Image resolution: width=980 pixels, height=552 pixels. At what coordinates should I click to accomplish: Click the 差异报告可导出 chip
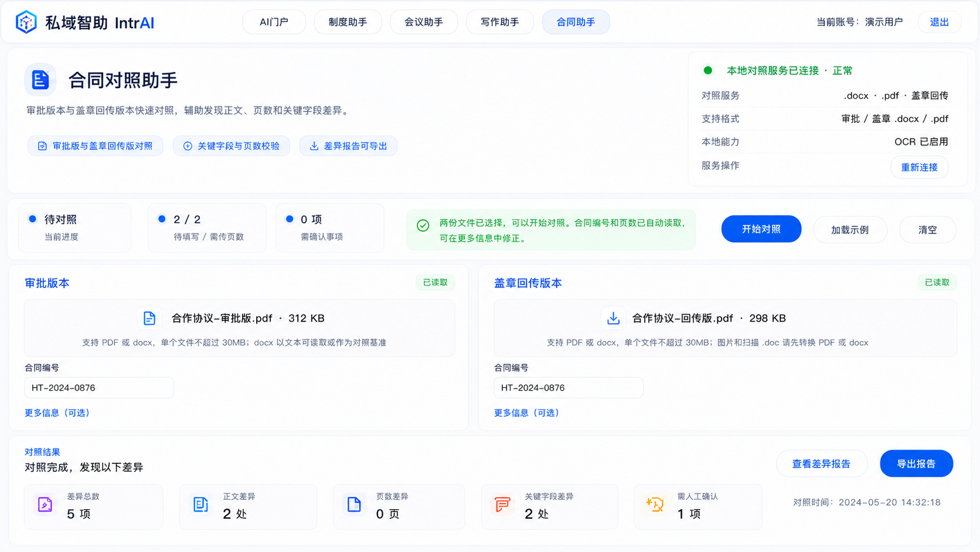(349, 146)
